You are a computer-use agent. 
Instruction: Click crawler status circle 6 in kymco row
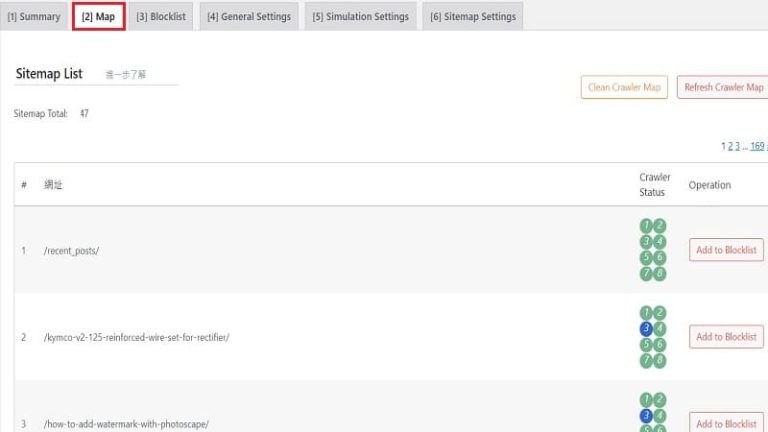pos(659,345)
